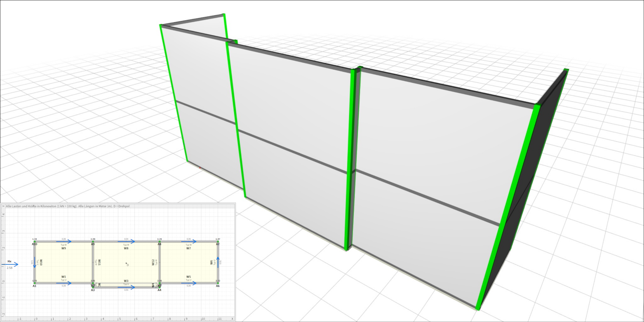Click the rotation pole marker D

click(127, 264)
